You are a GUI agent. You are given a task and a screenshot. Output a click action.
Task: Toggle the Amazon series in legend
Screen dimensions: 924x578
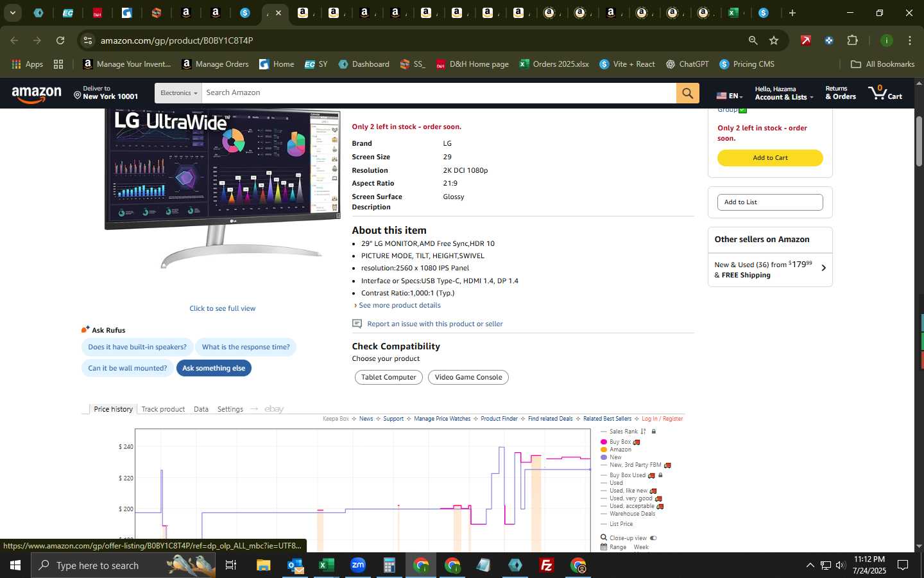click(x=615, y=450)
